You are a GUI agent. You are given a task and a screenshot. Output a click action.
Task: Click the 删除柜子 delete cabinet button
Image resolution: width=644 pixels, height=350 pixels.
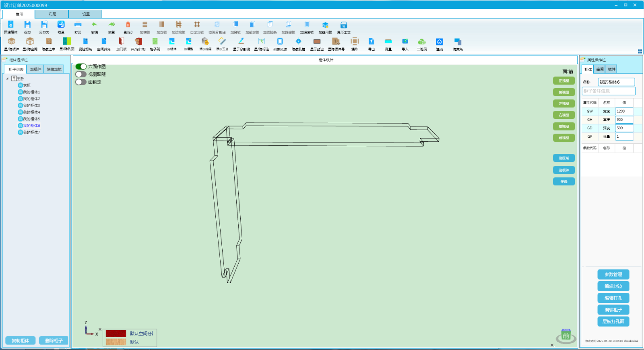(54, 341)
